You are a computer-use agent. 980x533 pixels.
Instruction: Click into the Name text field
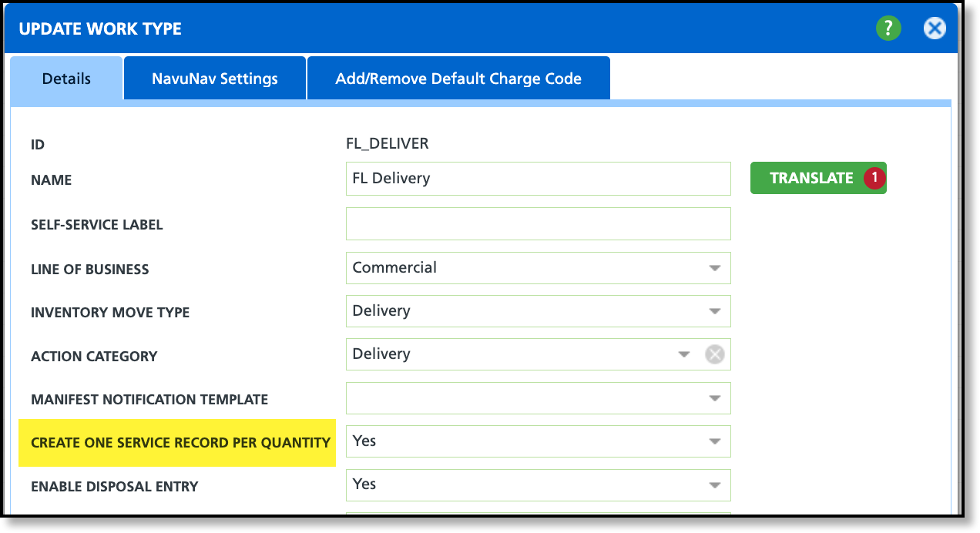point(538,179)
